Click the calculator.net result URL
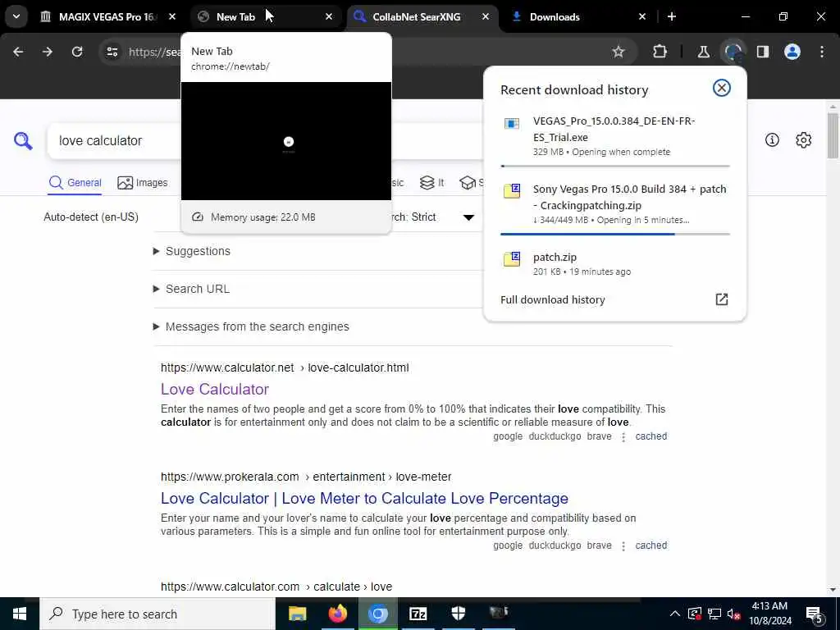The height and width of the screenshot is (630, 840). coord(285,367)
